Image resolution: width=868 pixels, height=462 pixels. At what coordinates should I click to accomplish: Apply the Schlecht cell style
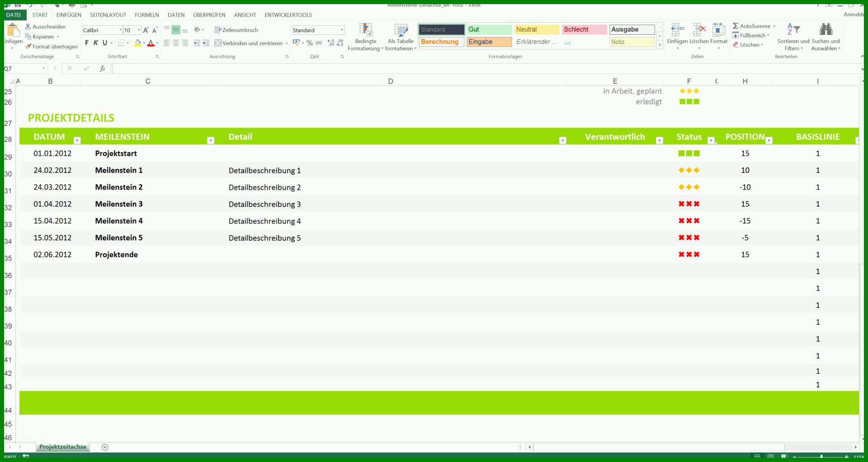[x=585, y=29]
